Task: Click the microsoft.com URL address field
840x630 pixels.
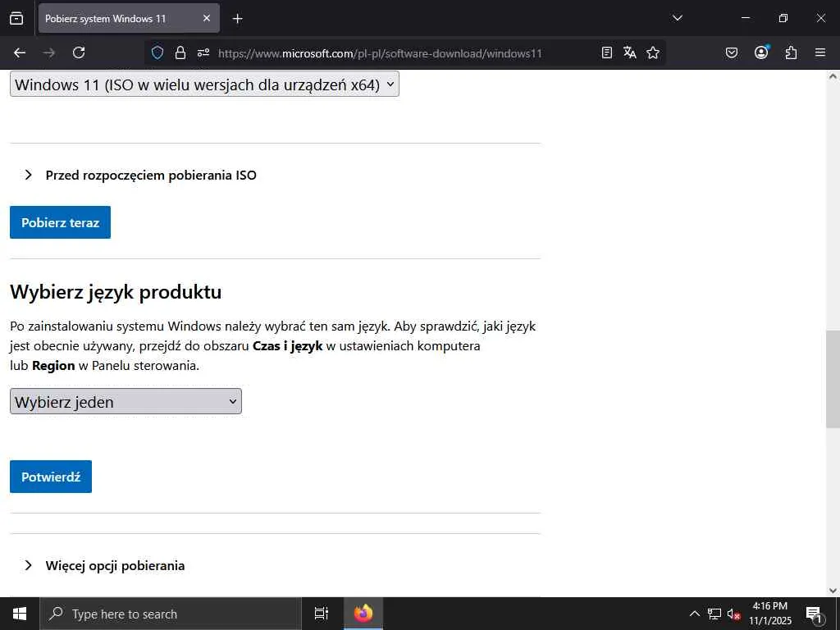Action: [x=380, y=53]
